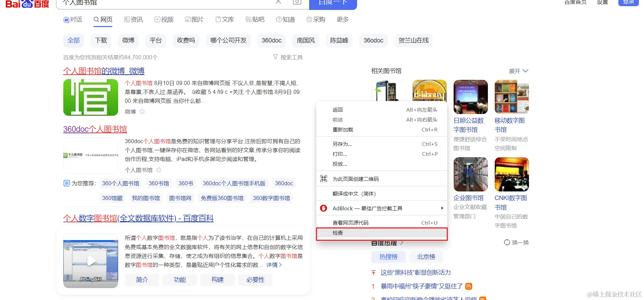Open 企业图书馆 thumbnail image
644x300 pixels.
click(x=470, y=174)
